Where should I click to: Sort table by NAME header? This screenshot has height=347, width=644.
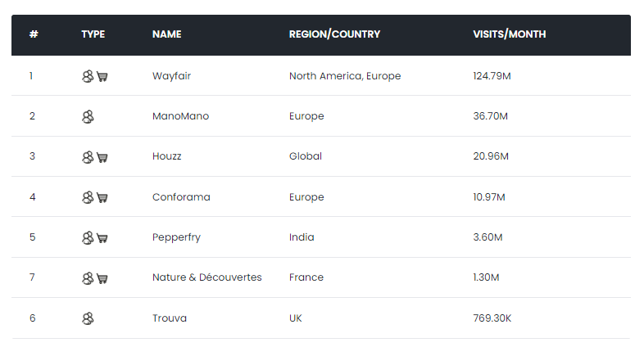click(167, 34)
